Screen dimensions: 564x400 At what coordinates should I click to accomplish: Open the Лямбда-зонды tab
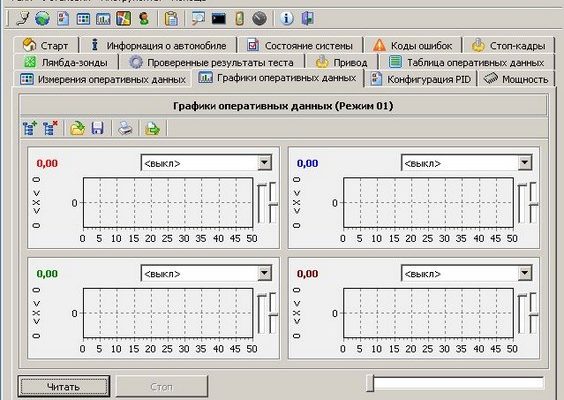pos(65,63)
